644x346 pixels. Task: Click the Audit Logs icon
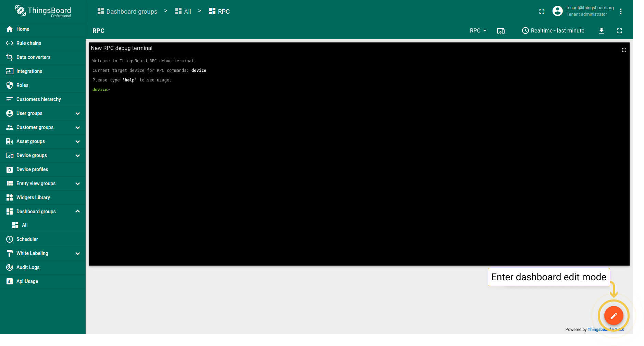10,267
